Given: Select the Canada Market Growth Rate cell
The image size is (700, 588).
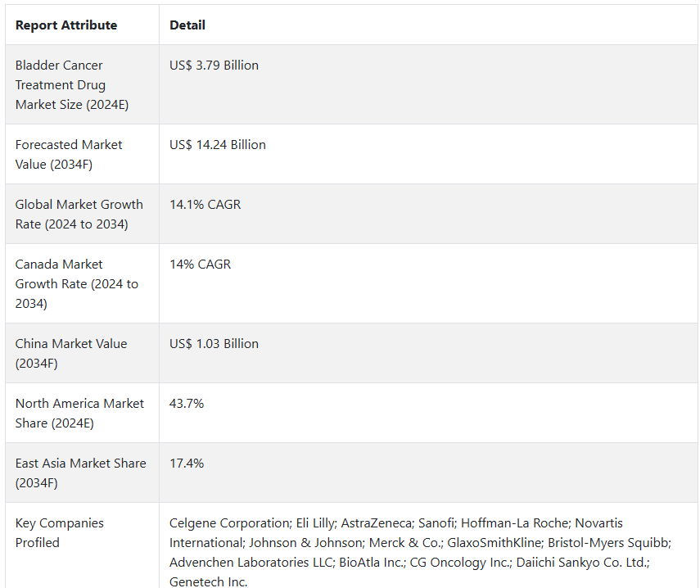Looking at the screenshot, I should coord(82,284).
